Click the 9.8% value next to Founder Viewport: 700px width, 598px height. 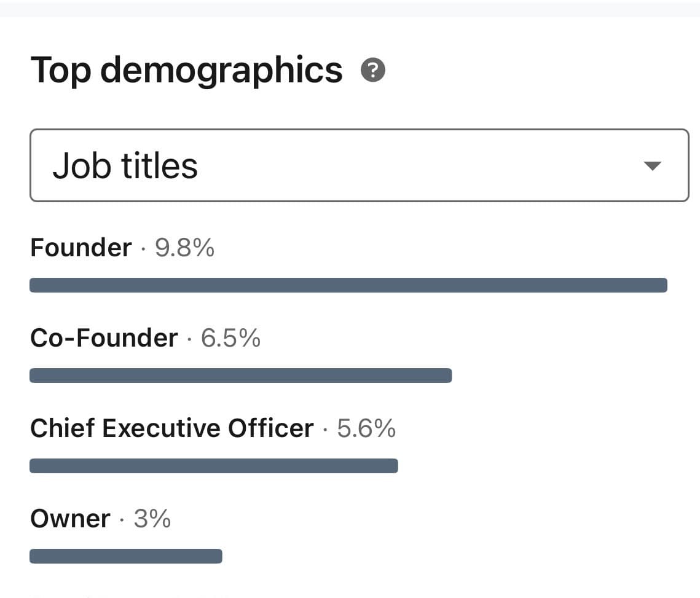coord(184,247)
